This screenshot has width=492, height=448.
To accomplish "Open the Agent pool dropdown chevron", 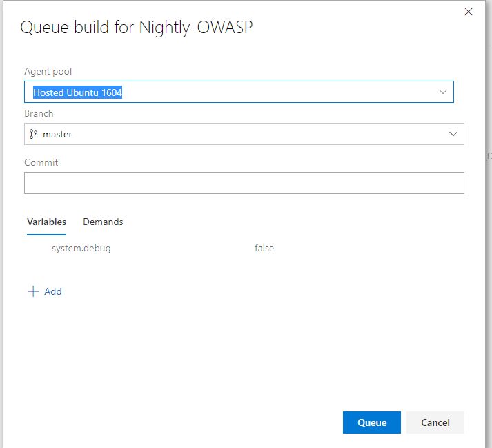I will coord(443,92).
